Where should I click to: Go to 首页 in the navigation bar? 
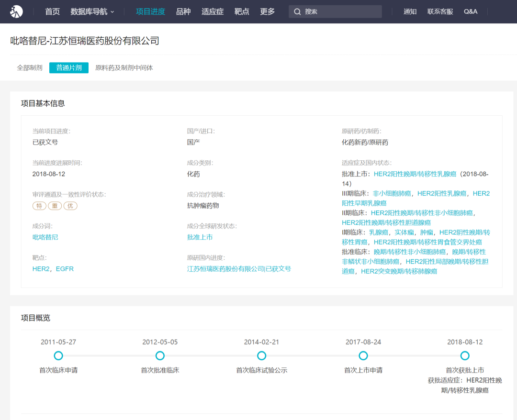(52, 11)
